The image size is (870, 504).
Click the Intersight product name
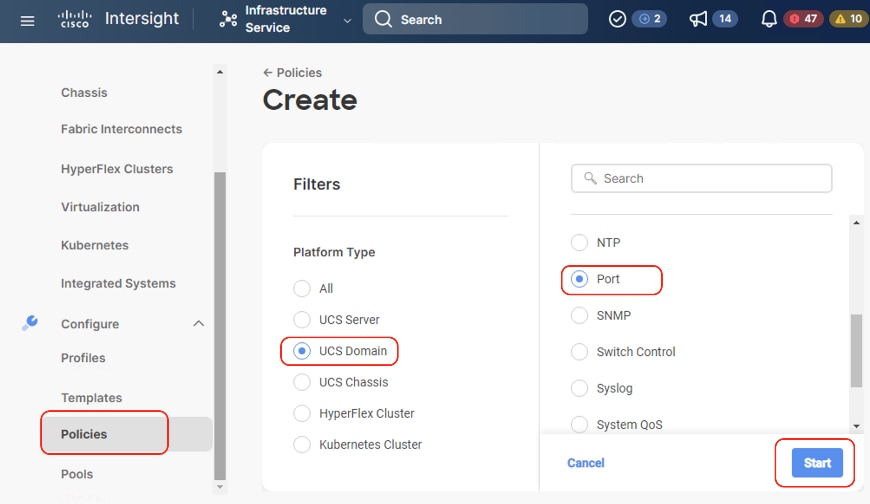[141, 18]
